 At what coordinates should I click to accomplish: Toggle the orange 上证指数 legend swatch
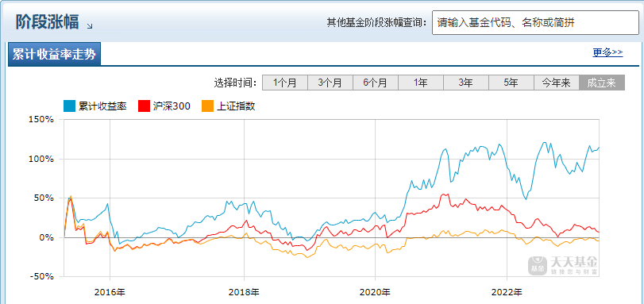tap(208, 107)
